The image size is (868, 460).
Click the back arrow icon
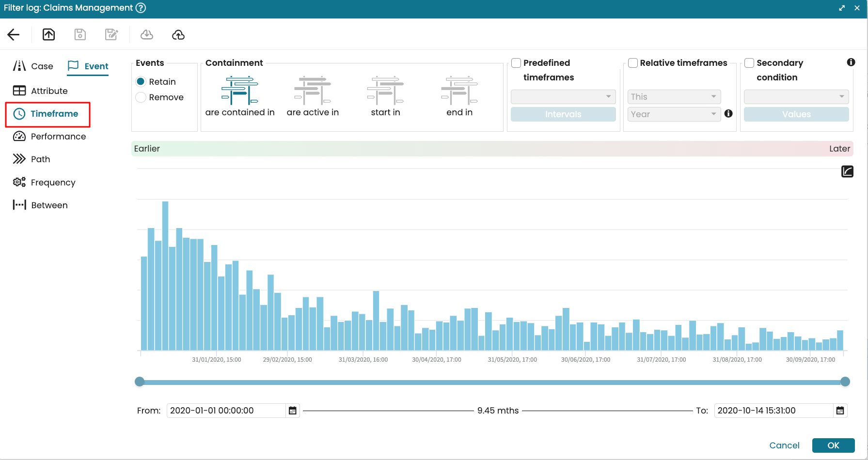tap(14, 34)
